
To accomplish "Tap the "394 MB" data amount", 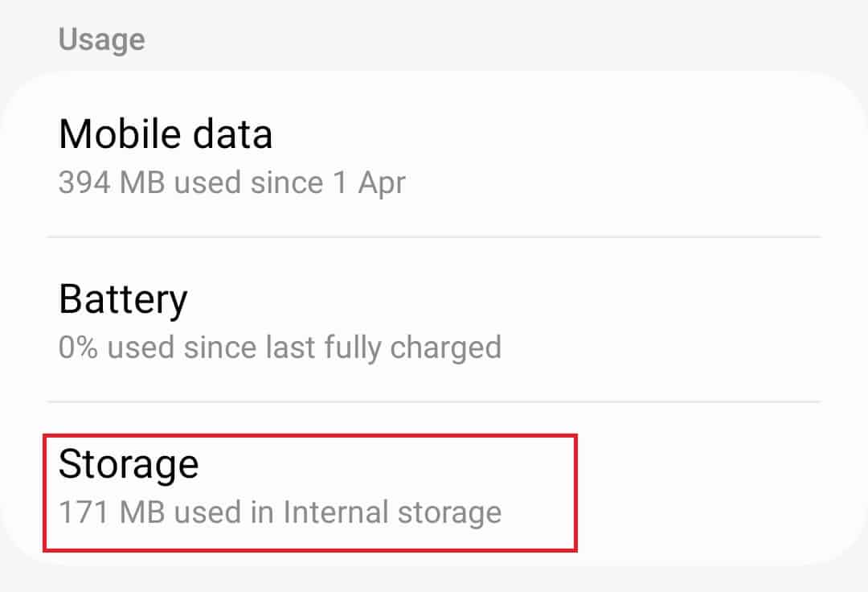I will pyautogui.click(x=112, y=183).
